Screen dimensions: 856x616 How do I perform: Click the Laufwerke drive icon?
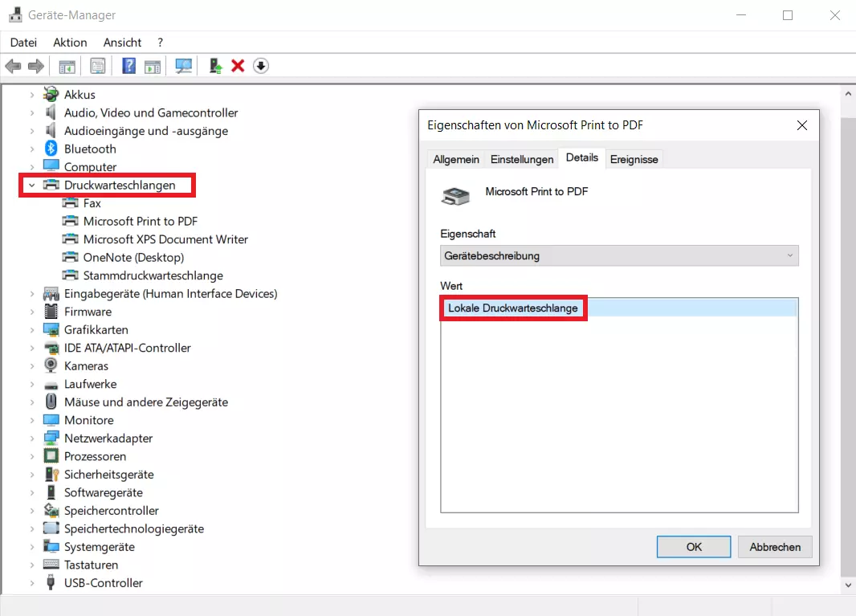point(51,386)
